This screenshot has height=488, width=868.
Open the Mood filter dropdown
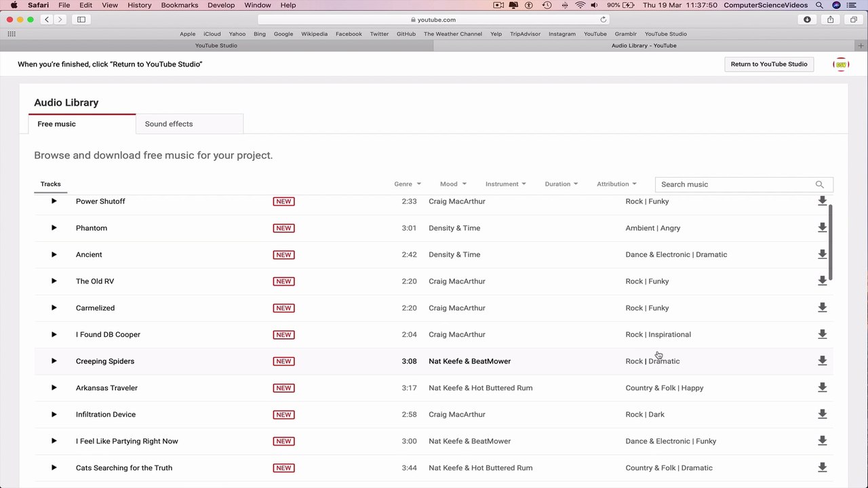click(453, 184)
